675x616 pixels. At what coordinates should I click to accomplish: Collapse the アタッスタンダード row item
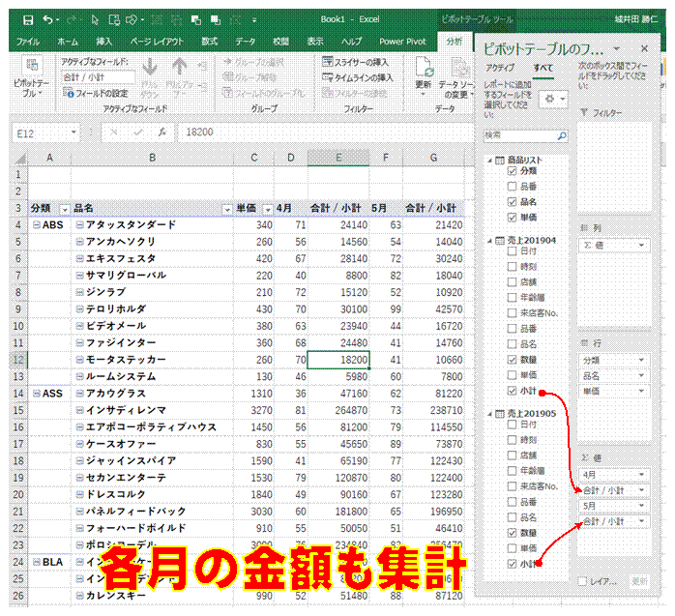pyautogui.click(x=79, y=224)
